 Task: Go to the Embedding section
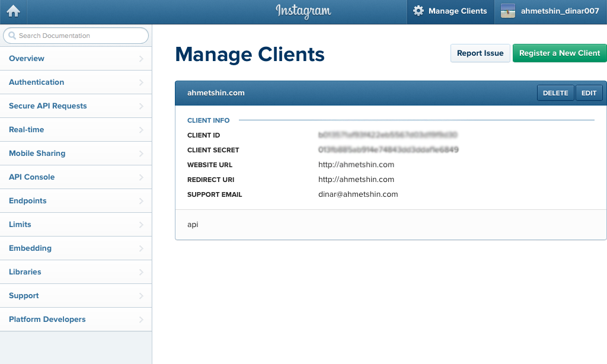[x=76, y=248]
